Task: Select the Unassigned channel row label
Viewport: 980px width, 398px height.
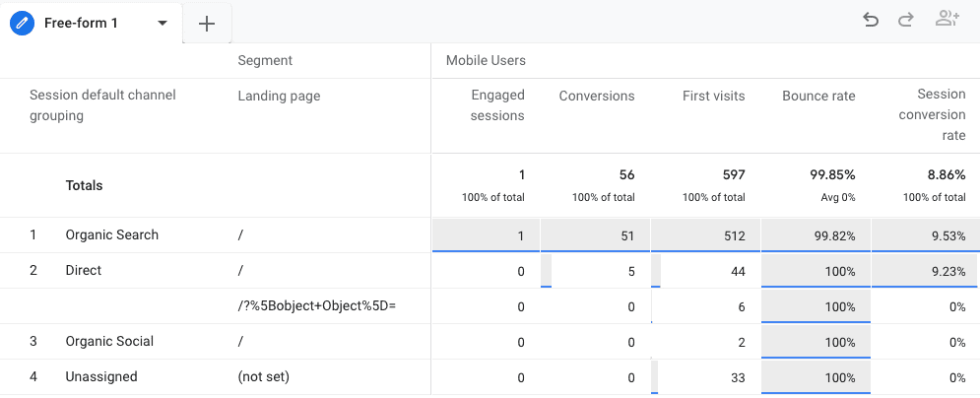Action: pos(101,376)
